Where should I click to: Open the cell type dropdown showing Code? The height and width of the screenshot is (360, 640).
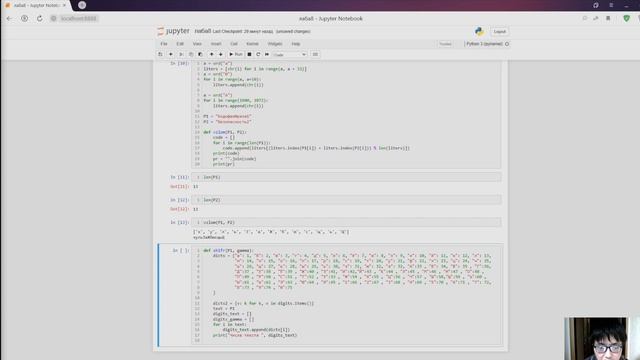(x=289, y=54)
